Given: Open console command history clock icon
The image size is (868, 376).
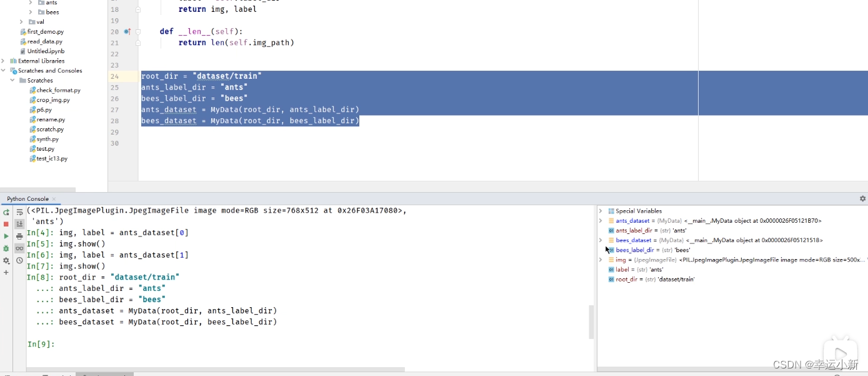Looking at the screenshot, I should [19, 260].
